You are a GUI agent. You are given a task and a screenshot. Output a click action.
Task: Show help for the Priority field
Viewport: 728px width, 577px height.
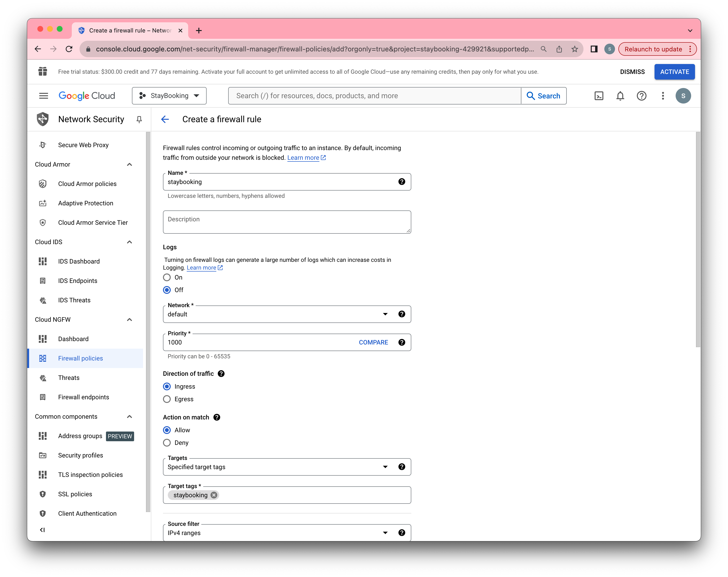[402, 342]
